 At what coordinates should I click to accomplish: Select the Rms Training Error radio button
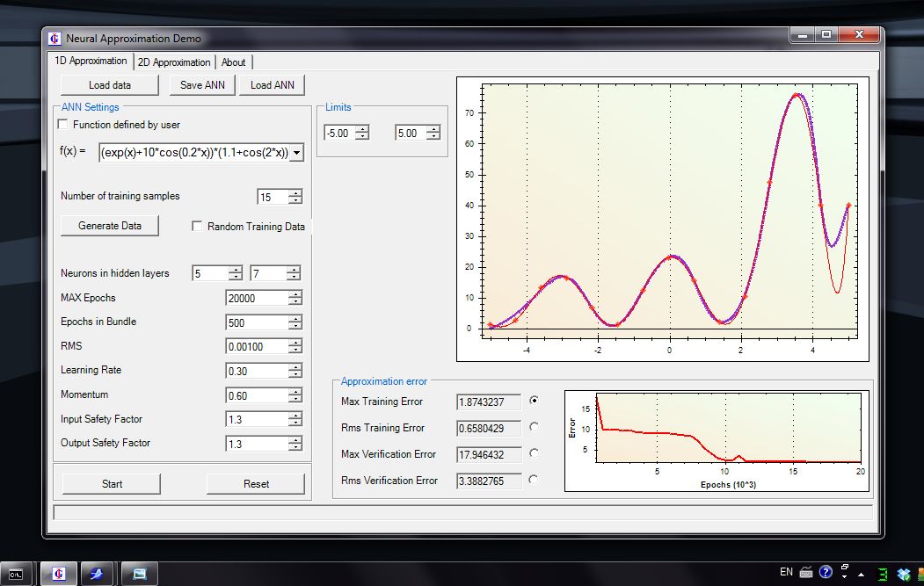click(534, 427)
